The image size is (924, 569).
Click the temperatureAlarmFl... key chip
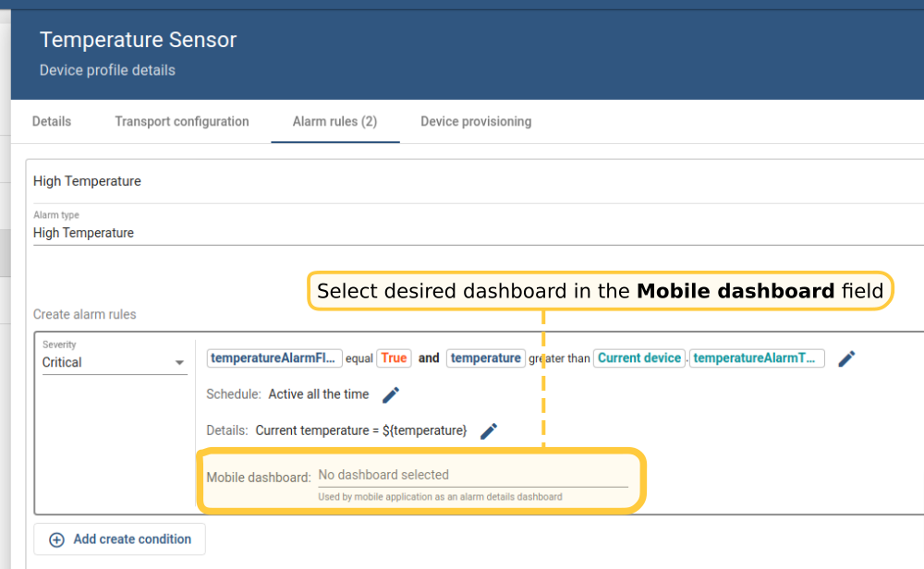pyautogui.click(x=274, y=358)
